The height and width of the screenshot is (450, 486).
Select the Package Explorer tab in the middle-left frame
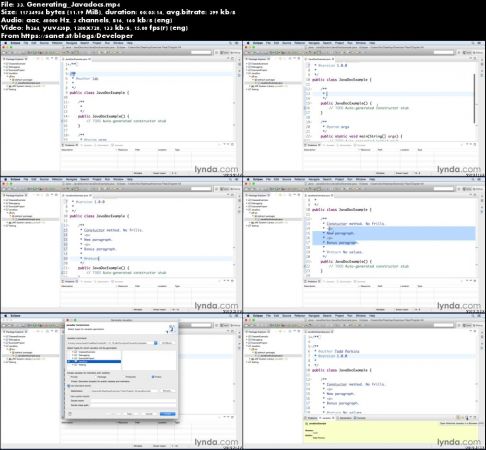point(16,195)
